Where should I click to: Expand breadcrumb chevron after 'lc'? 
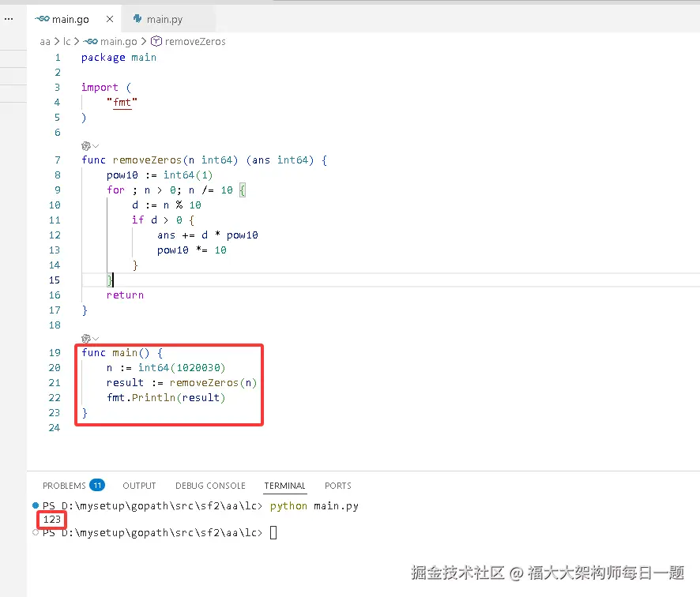pos(77,42)
